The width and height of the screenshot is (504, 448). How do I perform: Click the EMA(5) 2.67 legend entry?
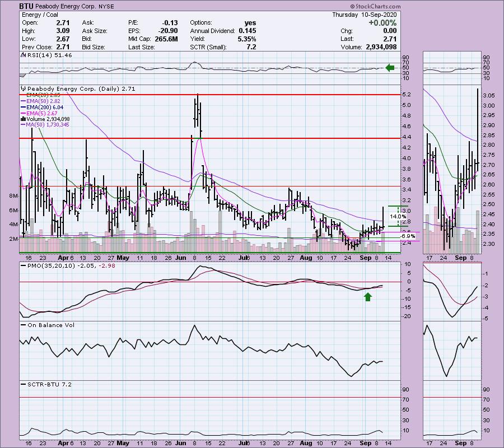click(39, 113)
